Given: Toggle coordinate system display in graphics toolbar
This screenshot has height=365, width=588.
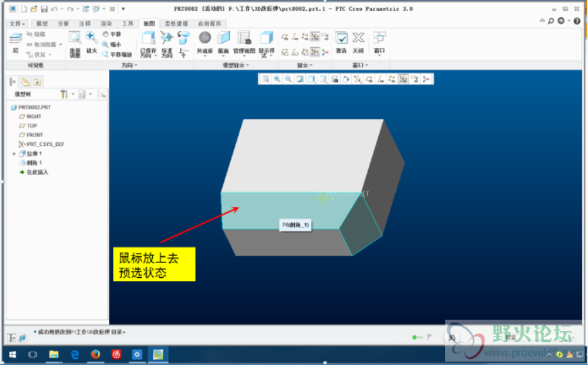Looking at the screenshot, I should point(403,79).
